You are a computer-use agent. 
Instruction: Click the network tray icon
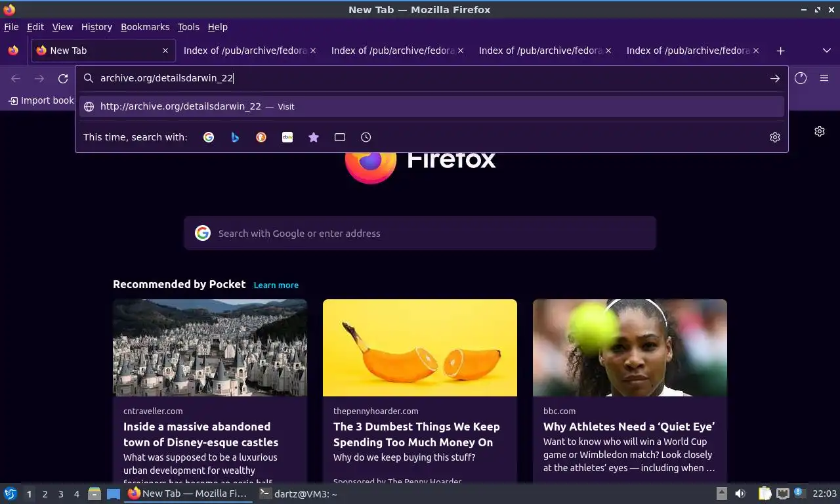tap(782, 493)
